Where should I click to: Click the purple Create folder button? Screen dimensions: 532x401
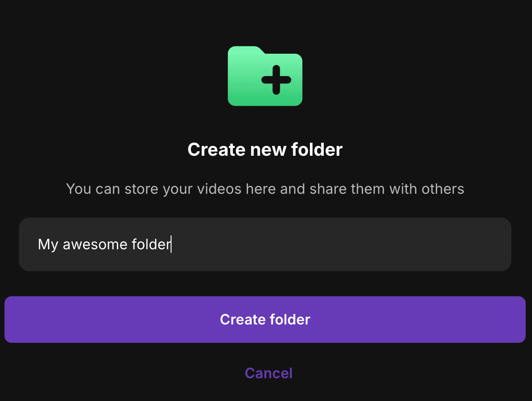265,319
